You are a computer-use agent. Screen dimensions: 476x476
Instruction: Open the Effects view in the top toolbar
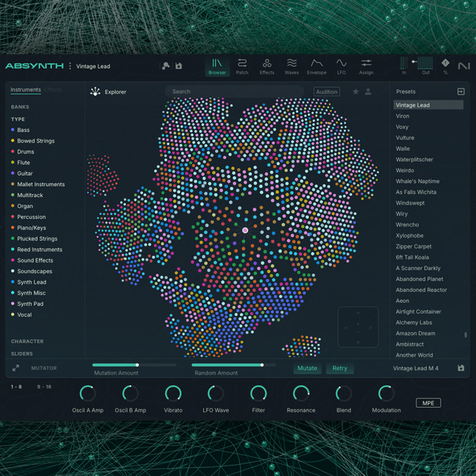(266, 67)
